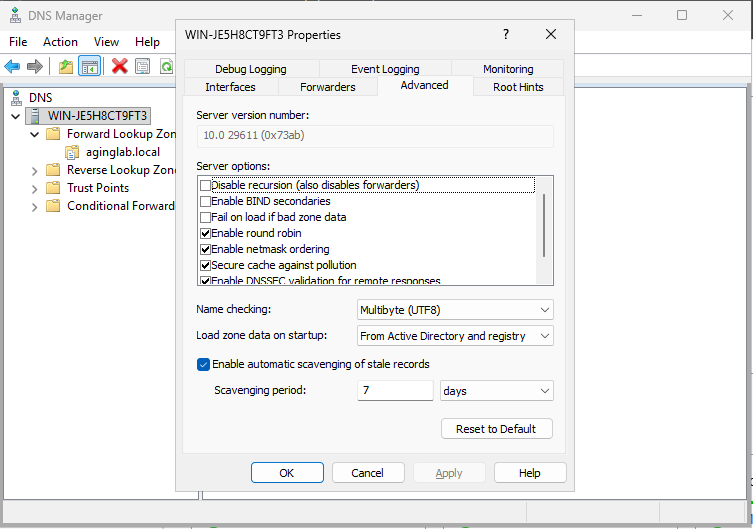Click the question mark help icon in dialog

click(506, 34)
